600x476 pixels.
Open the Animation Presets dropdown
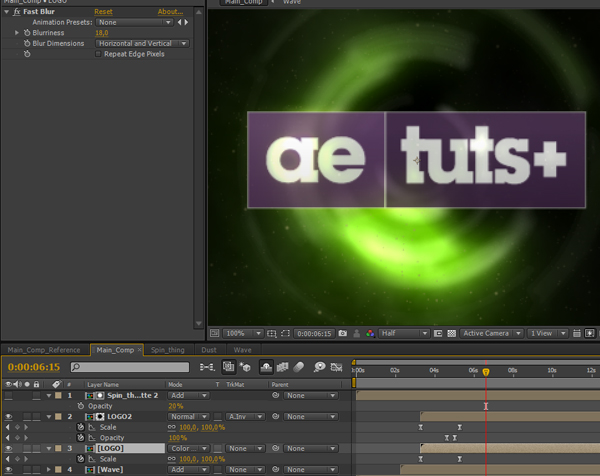(x=134, y=22)
